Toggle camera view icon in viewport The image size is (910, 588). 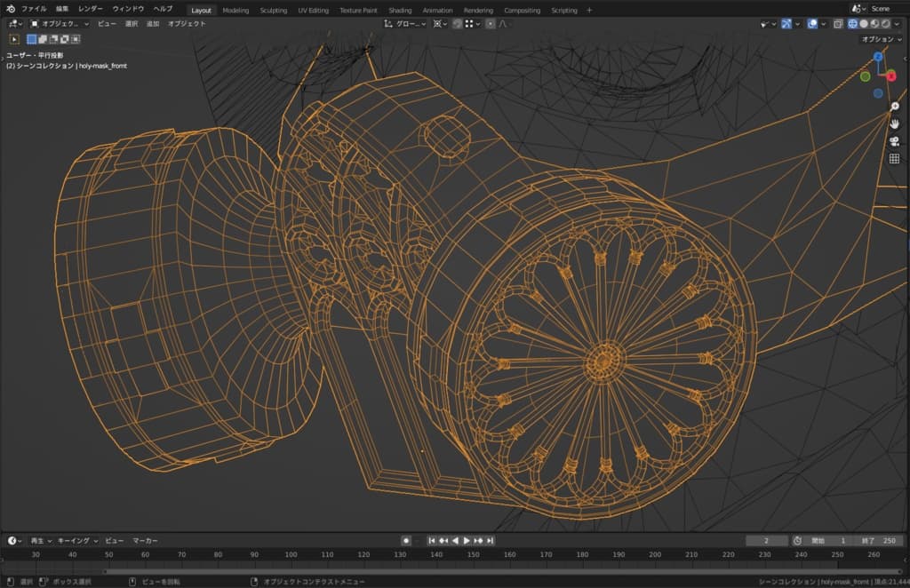coord(895,141)
